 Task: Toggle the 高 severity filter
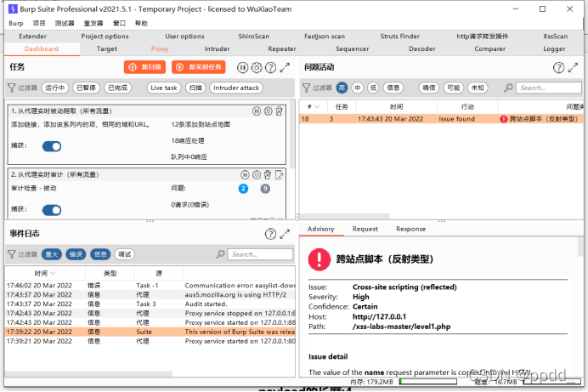click(x=342, y=88)
